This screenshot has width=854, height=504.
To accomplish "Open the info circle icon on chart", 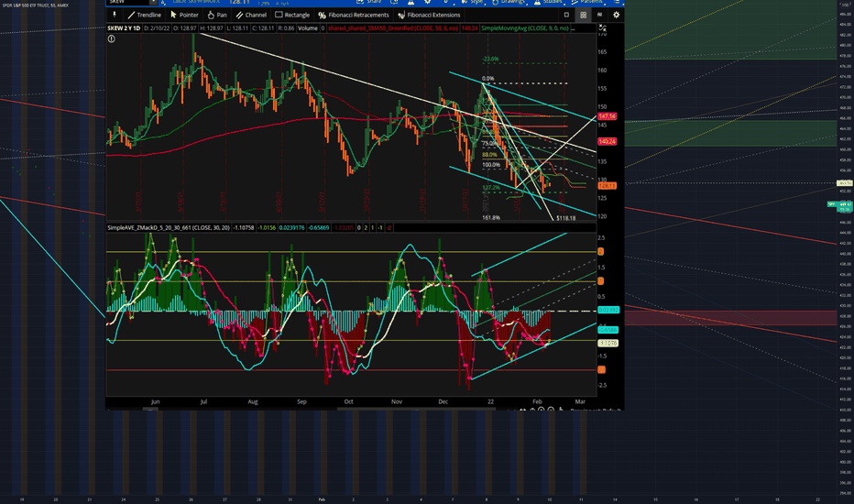I will point(111,38).
